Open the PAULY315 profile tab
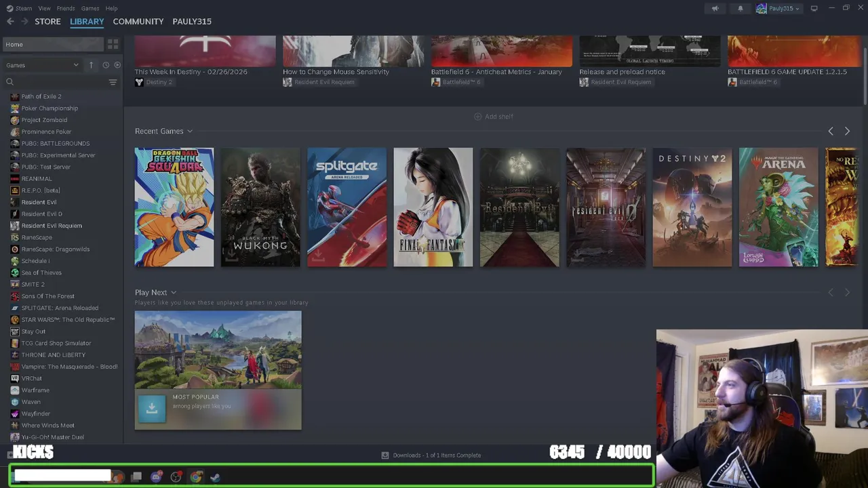 click(x=192, y=22)
